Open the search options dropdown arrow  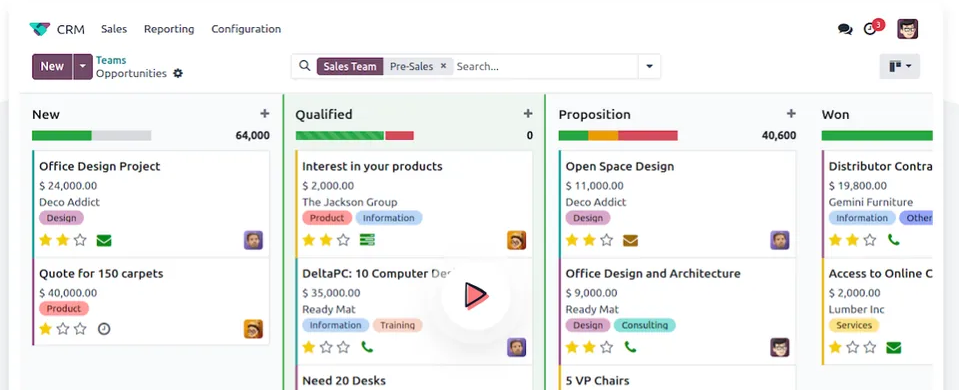point(650,66)
